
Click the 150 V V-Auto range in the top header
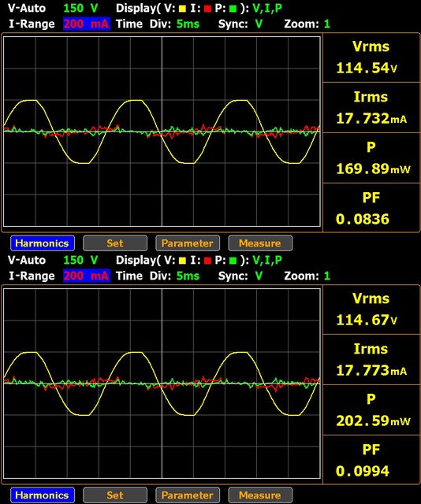[80, 9]
